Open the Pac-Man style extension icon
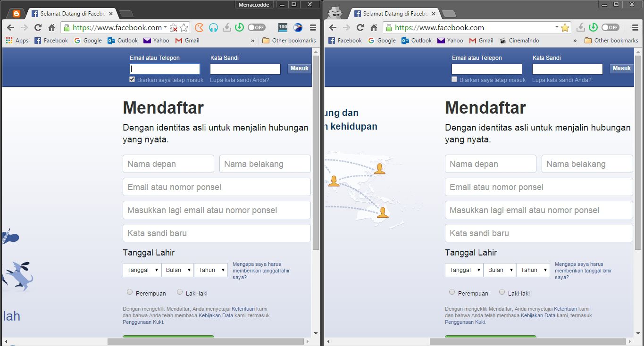Image resolution: width=644 pixels, height=346 pixels. point(199,27)
